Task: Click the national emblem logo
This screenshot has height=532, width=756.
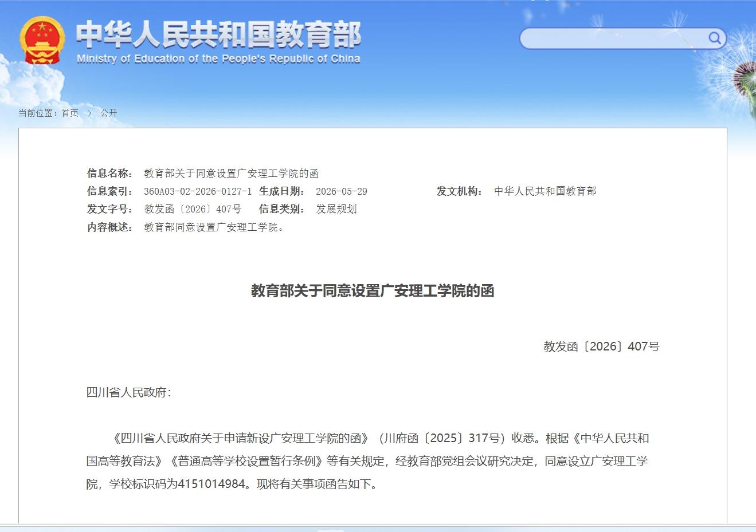Action: (x=42, y=40)
